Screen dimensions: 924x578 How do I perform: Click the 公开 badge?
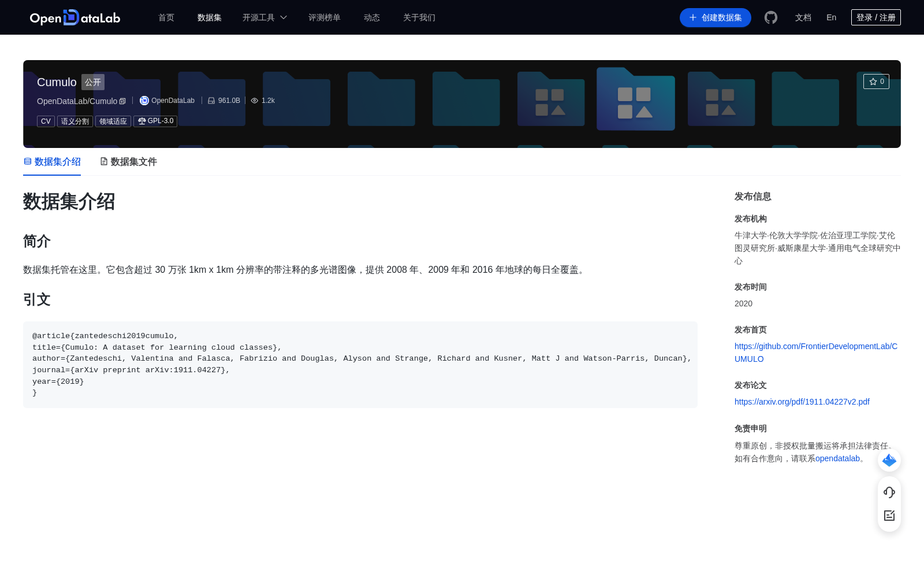pos(93,82)
